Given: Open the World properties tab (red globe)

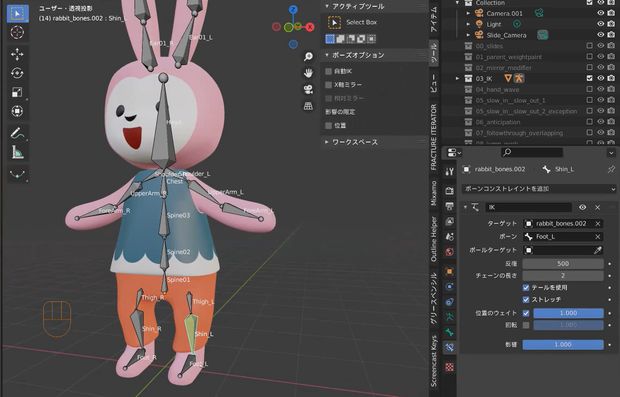Looking at the screenshot, I should [x=450, y=252].
